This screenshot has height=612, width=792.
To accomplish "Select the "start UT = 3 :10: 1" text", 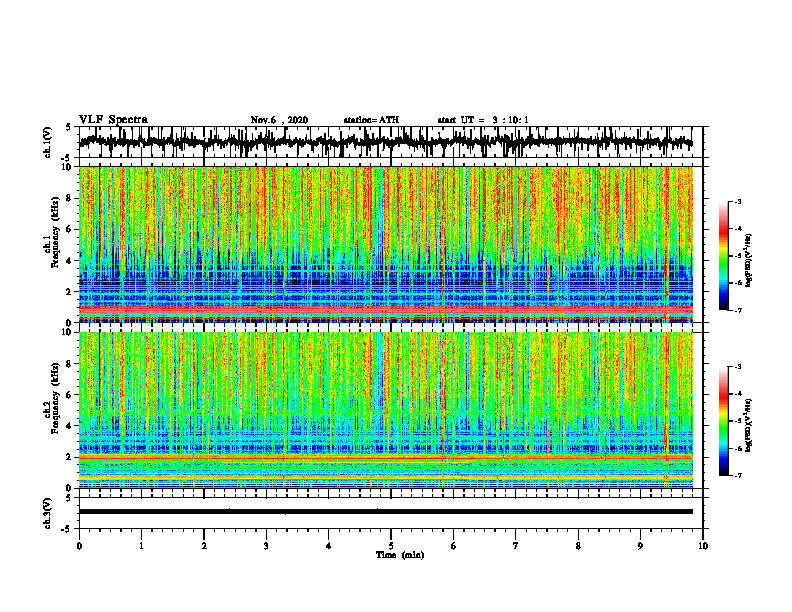I will point(483,120).
